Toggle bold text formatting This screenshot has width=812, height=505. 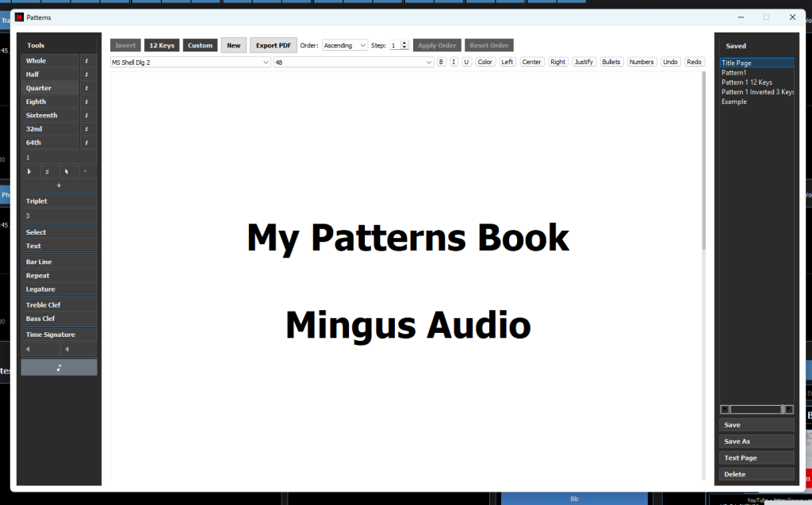click(x=441, y=61)
